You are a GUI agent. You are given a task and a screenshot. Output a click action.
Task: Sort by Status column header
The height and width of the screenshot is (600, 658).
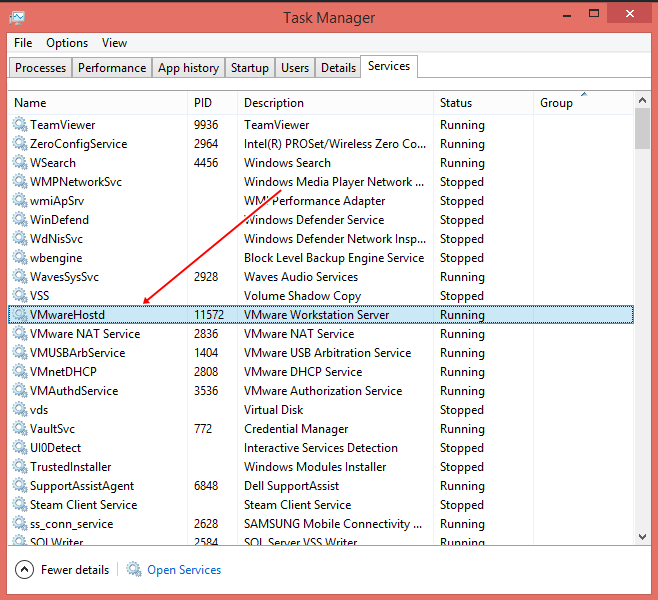click(483, 103)
